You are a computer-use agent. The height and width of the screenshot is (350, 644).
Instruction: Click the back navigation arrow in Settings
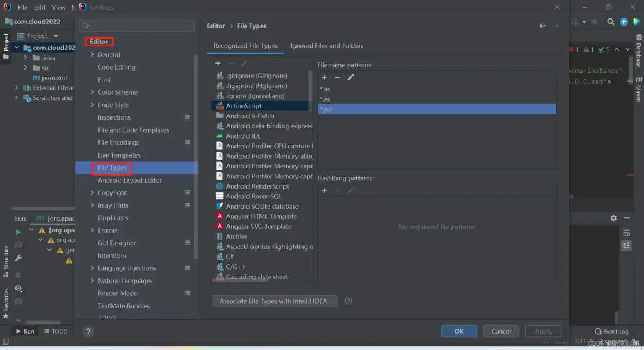coord(542,26)
